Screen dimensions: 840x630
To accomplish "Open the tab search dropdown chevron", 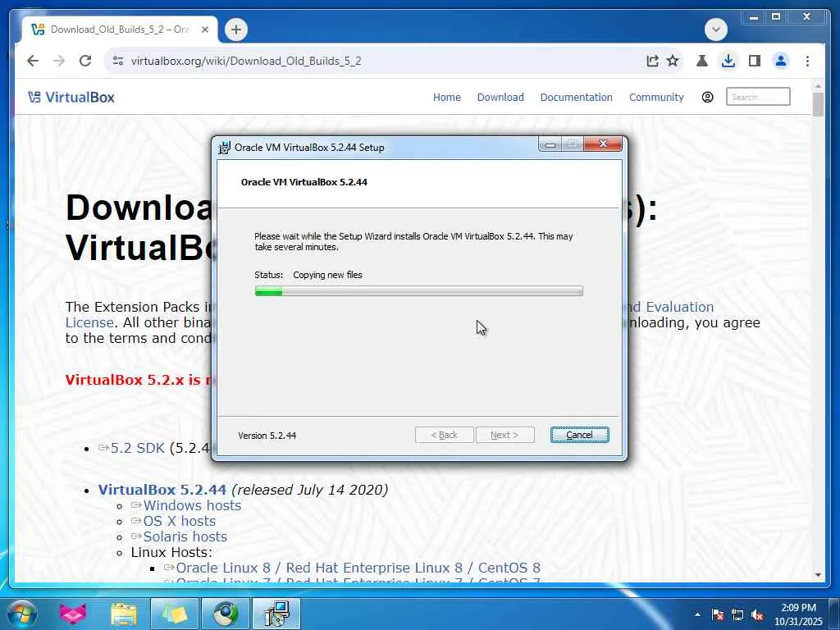I will click(715, 30).
